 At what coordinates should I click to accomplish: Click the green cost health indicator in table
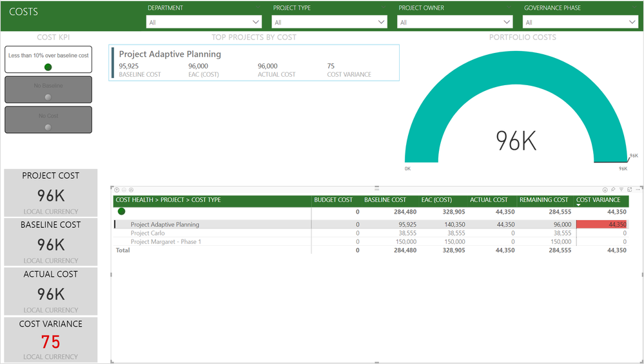[122, 212]
